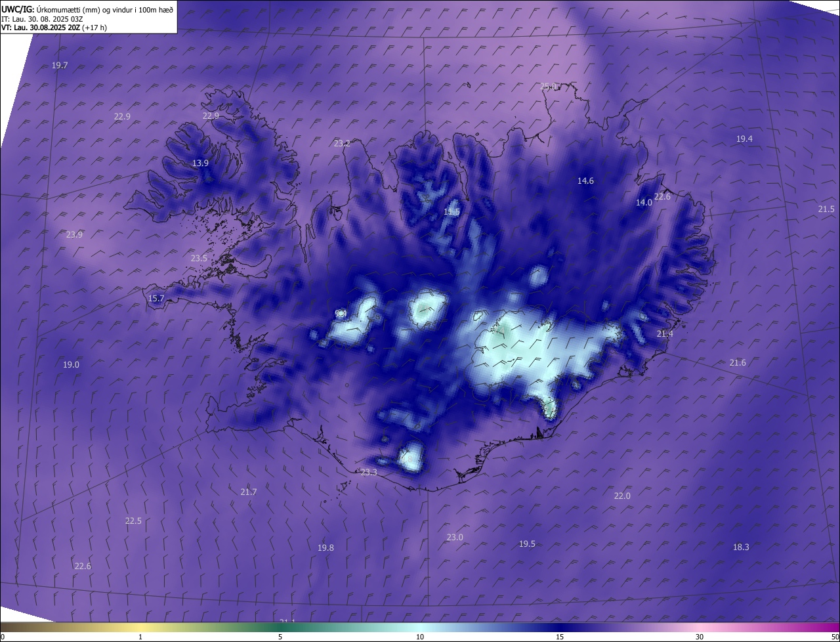840x642 pixels.
Task: Click the 1 tick on the color scale
Action: 140,637
